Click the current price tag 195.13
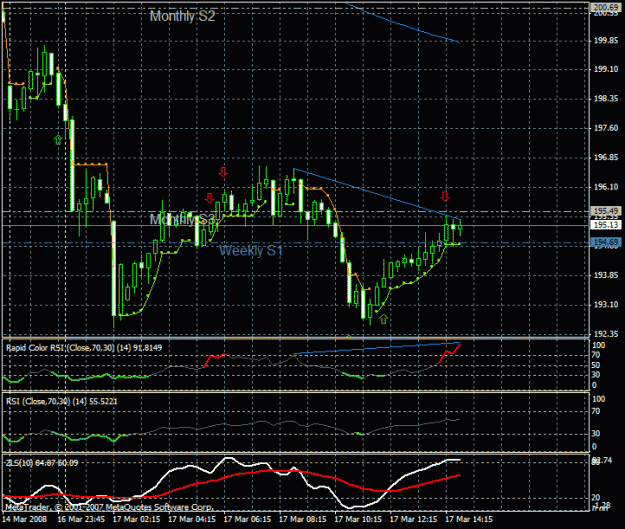Screen dimensions: 625x529 tap(606, 225)
